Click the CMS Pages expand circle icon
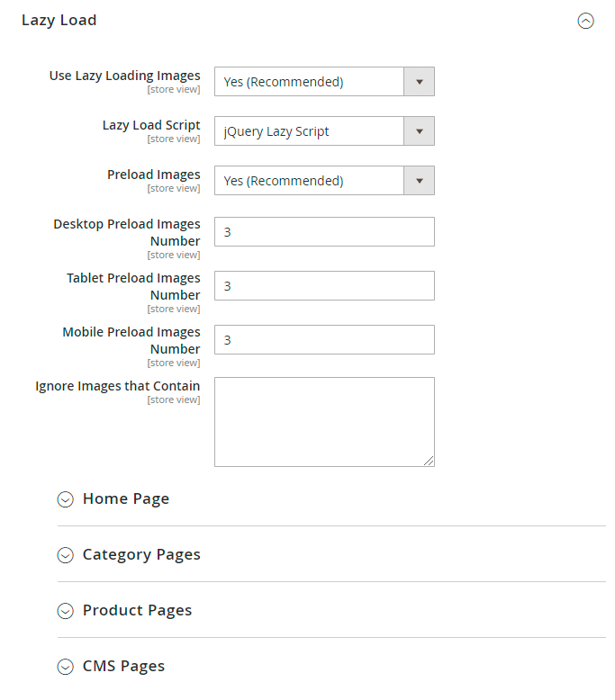The height and width of the screenshot is (700, 615). [x=65, y=667]
